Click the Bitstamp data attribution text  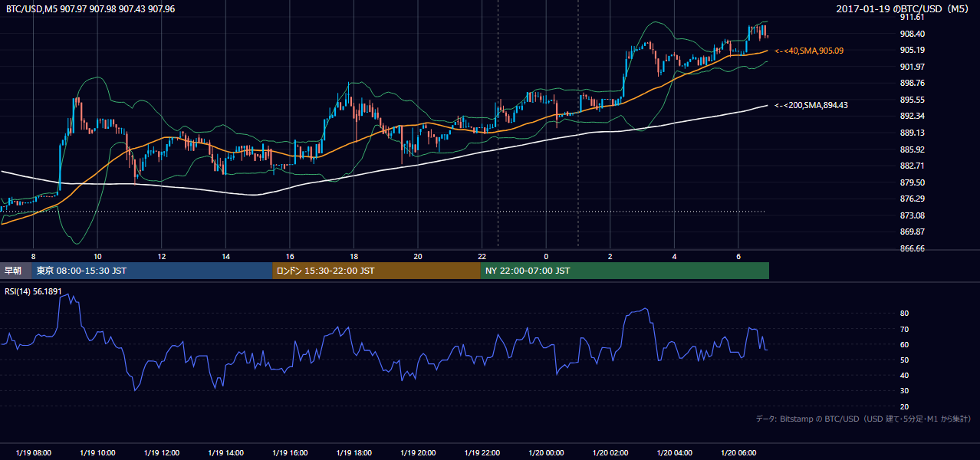(x=863, y=419)
